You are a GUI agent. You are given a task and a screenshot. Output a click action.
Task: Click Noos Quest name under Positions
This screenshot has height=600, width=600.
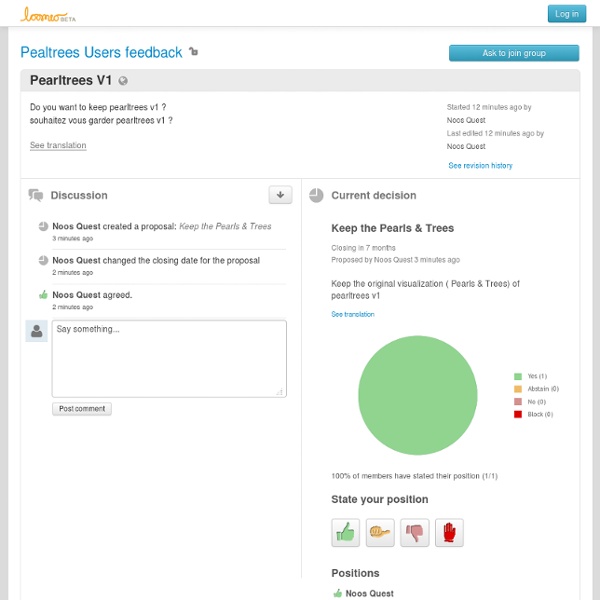(369, 593)
